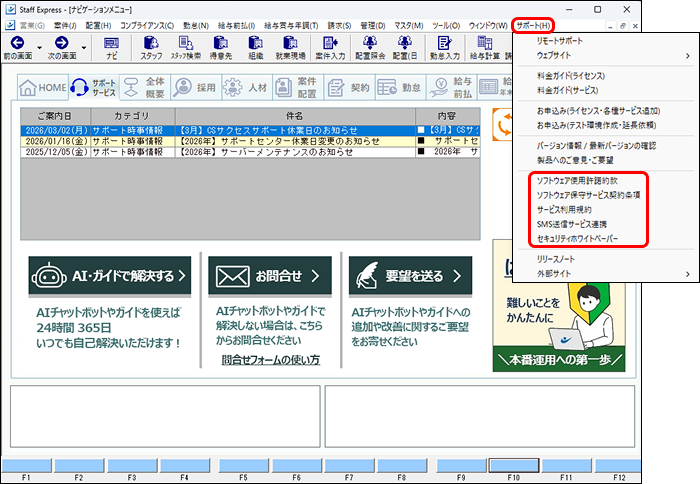Select 製品へのご意見・ご要望 entry
The height and width of the screenshot is (484, 700).
[575, 160]
